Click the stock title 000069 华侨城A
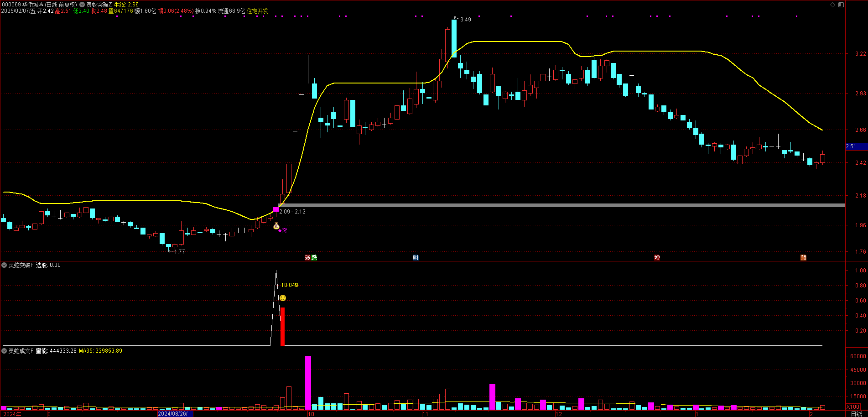Viewport: 868px width, 417px height. point(22,5)
